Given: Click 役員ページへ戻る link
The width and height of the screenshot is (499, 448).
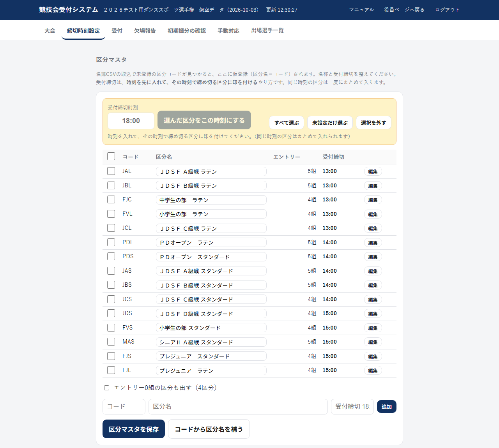Looking at the screenshot, I should 404,10.
